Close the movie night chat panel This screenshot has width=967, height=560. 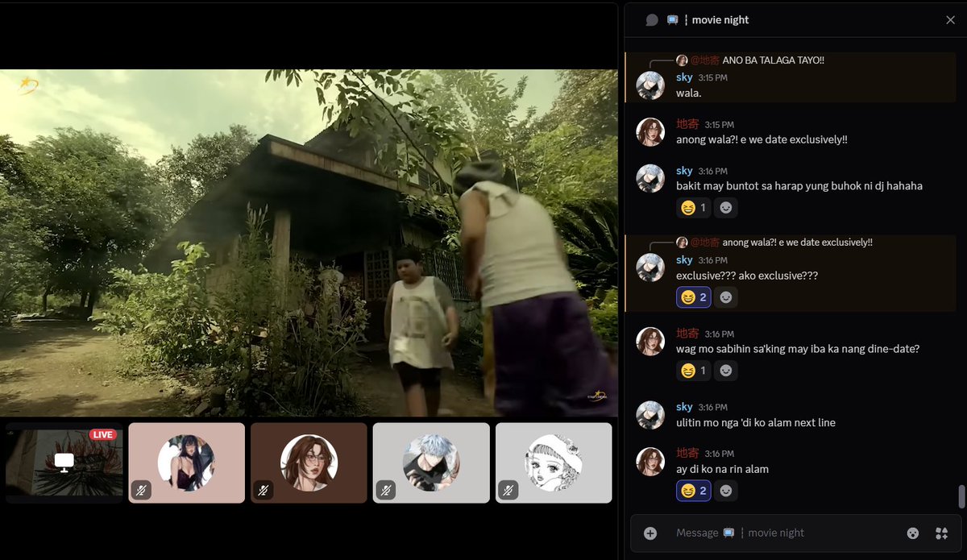[950, 20]
